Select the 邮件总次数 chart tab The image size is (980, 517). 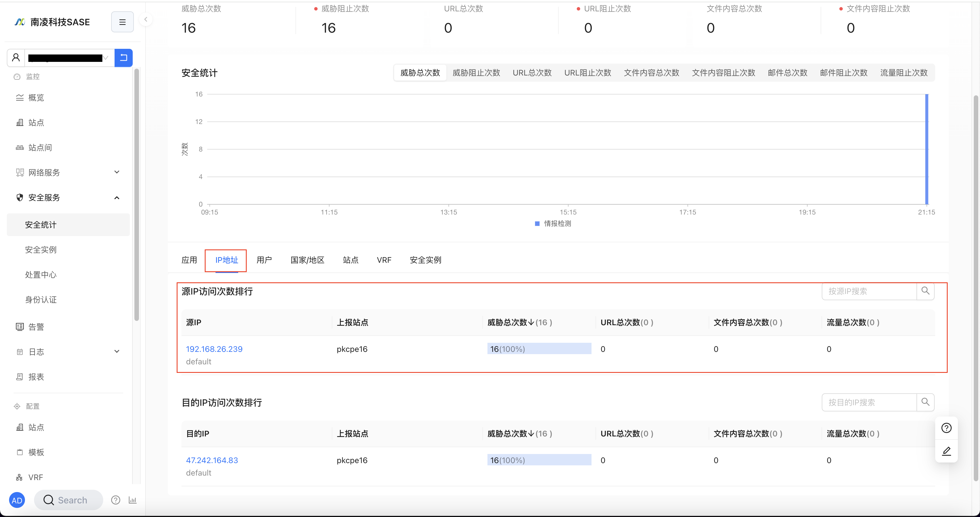tap(787, 73)
